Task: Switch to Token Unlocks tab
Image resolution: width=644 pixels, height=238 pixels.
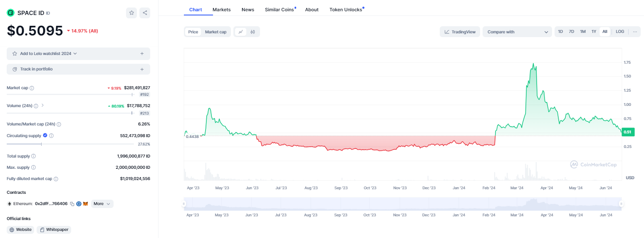Action: tap(346, 10)
